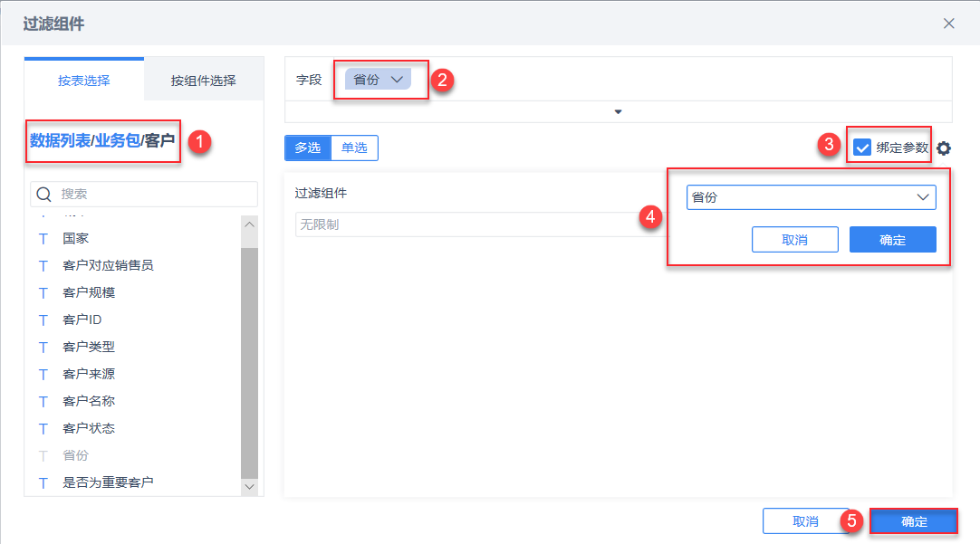The height and width of the screenshot is (544, 980).
Task: Click the text type icon beside 客户ID
Action: tap(43, 320)
